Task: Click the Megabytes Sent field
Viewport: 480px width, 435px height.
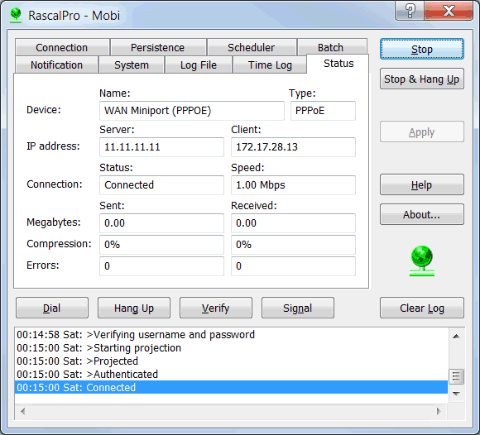Action: pyautogui.click(x=162, y=223)
